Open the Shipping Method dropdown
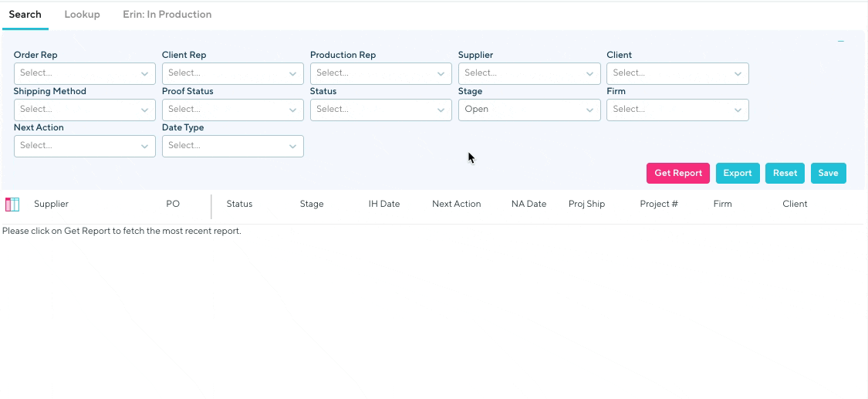 pos(84,110)
